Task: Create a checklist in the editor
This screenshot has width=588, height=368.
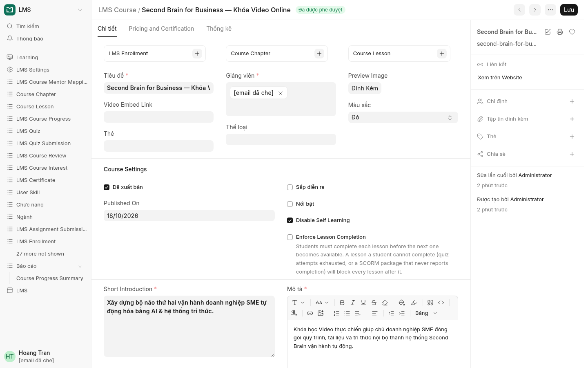Action: point(358,313)
